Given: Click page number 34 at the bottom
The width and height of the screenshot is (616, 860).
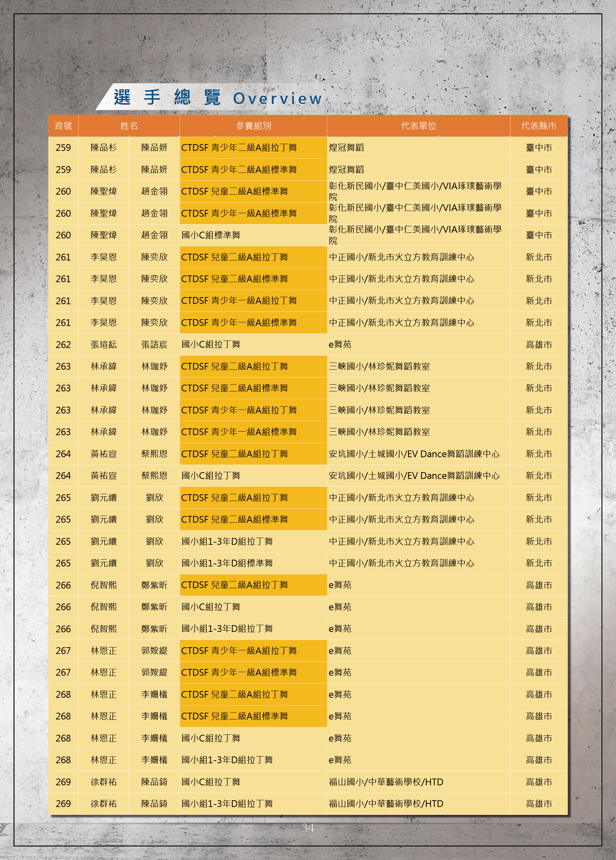Looking at the screenshot, I should (308, 828).
